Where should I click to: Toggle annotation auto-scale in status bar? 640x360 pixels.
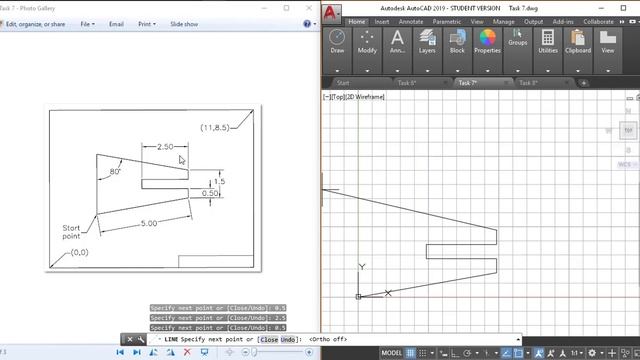[x=551, y=353]
